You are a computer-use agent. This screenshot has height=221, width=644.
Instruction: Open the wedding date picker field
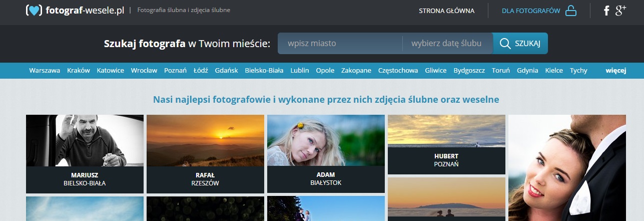pyautogui.click(x=446, y=44)
